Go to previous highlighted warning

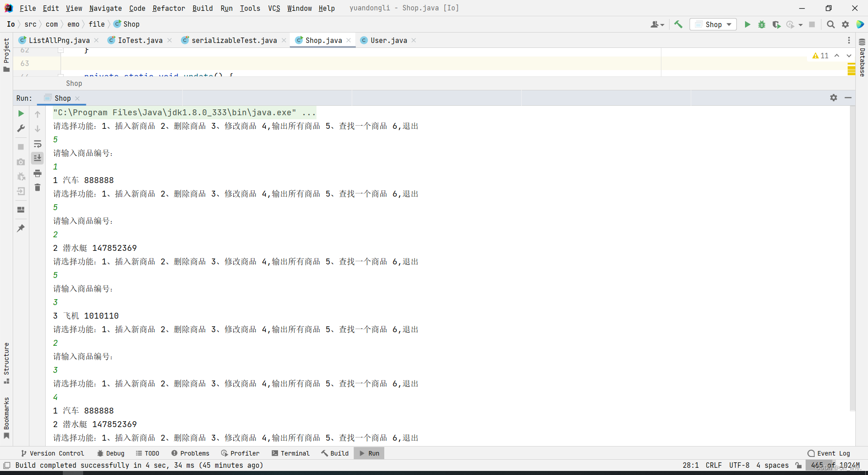pyautogui.click(x=837, y=56)
